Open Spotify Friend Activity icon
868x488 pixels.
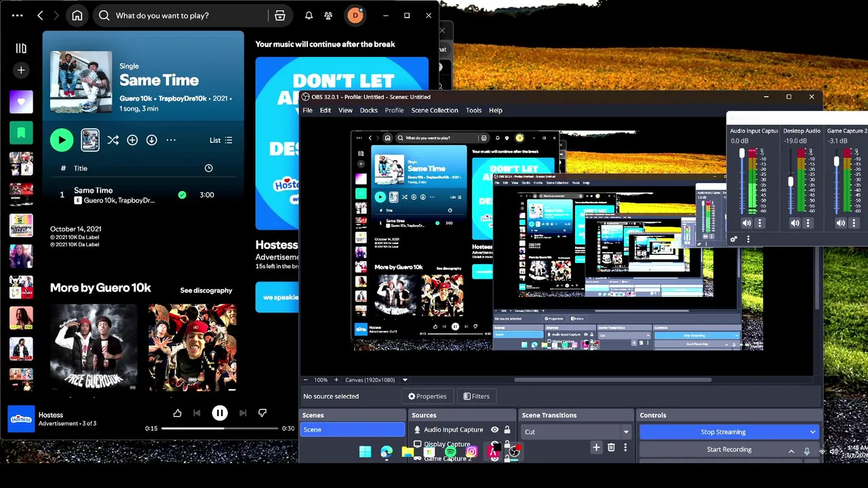point(328,15)
